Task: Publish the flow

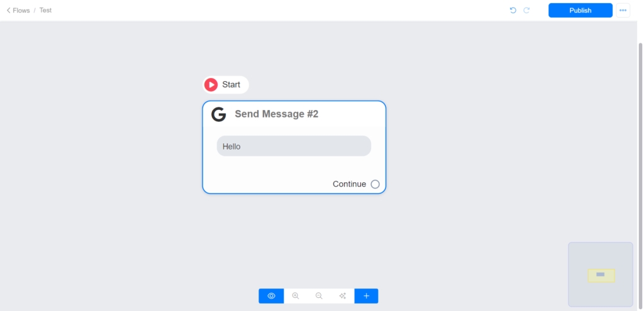Action: click(x=580, y=10)
